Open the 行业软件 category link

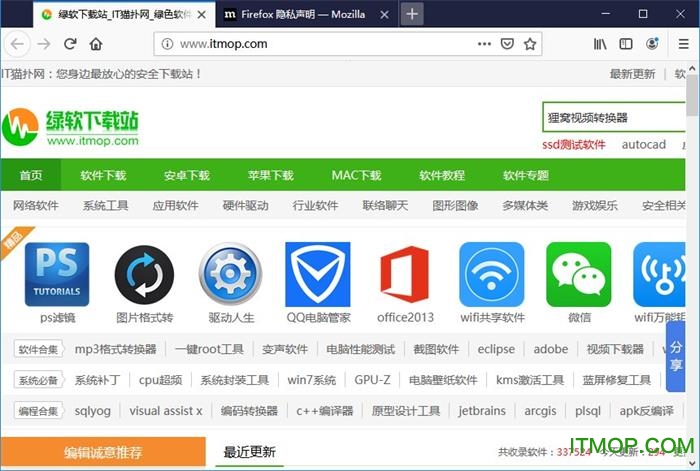point(315,205)
